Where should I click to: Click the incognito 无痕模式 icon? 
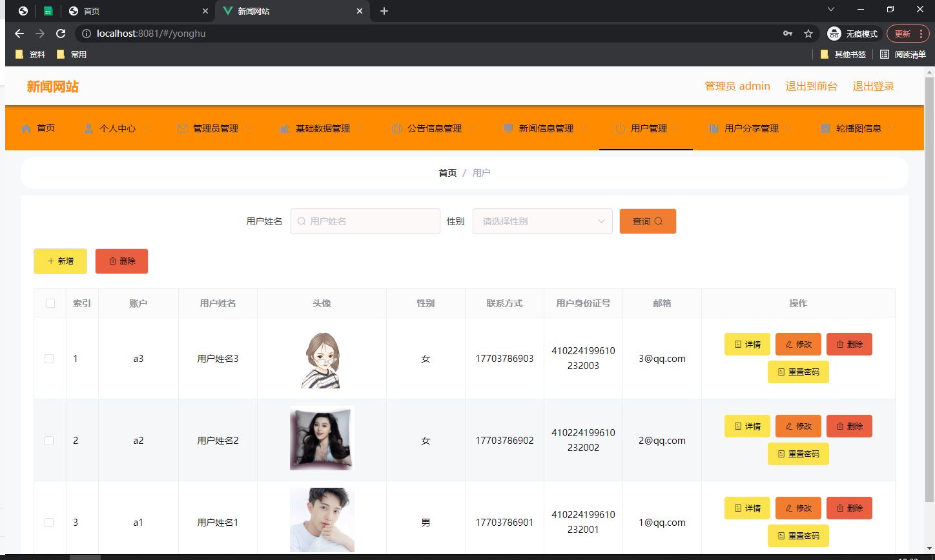pos(834,34)
